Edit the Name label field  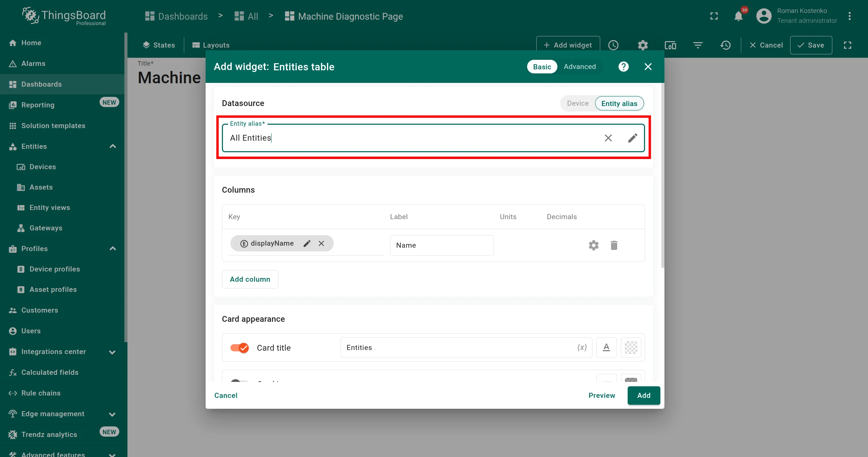442,245
